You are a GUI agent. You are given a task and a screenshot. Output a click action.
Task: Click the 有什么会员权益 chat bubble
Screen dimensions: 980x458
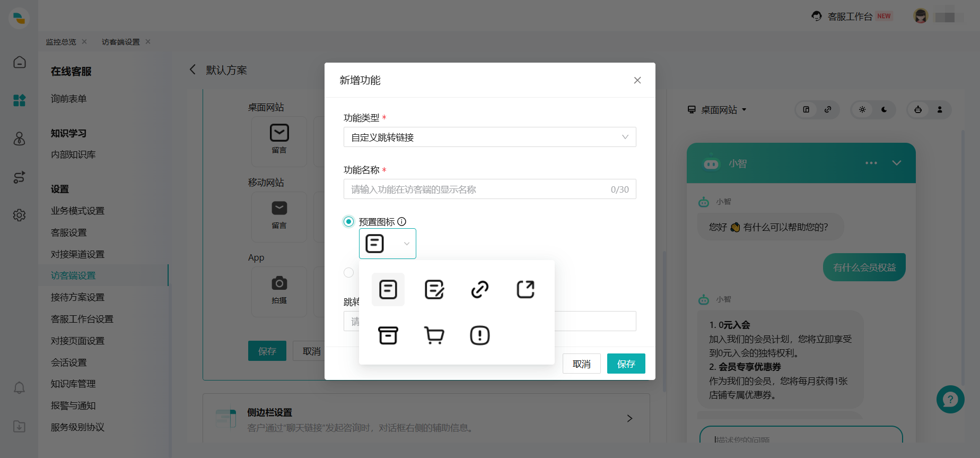click(x=864, y=267)
